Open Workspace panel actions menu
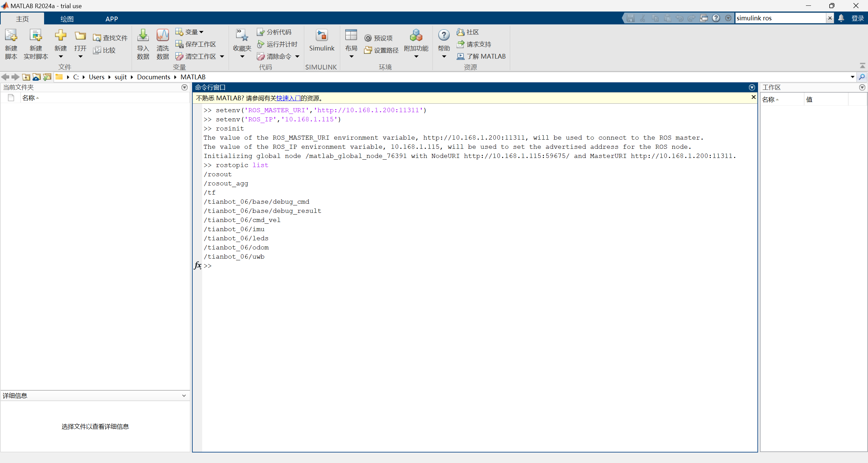Screen dimensions: 868x463 click(x=862, y=87)
